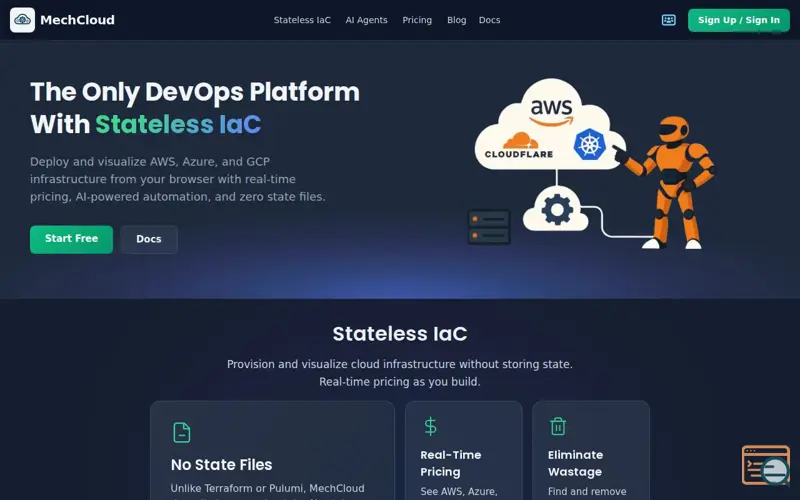
Task: Click the Eliminate Wastage card heading
Action: coord(576,463)
